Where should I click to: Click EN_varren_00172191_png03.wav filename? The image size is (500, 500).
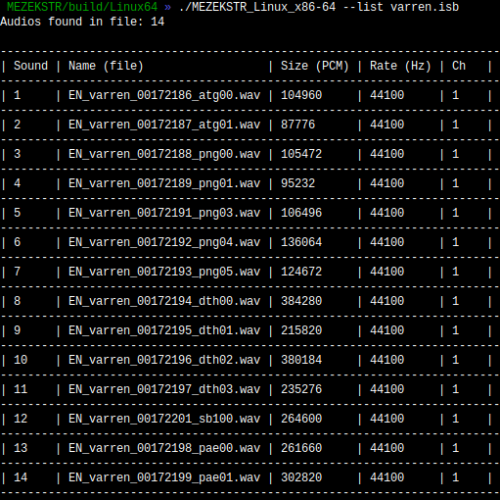[164, 213]
